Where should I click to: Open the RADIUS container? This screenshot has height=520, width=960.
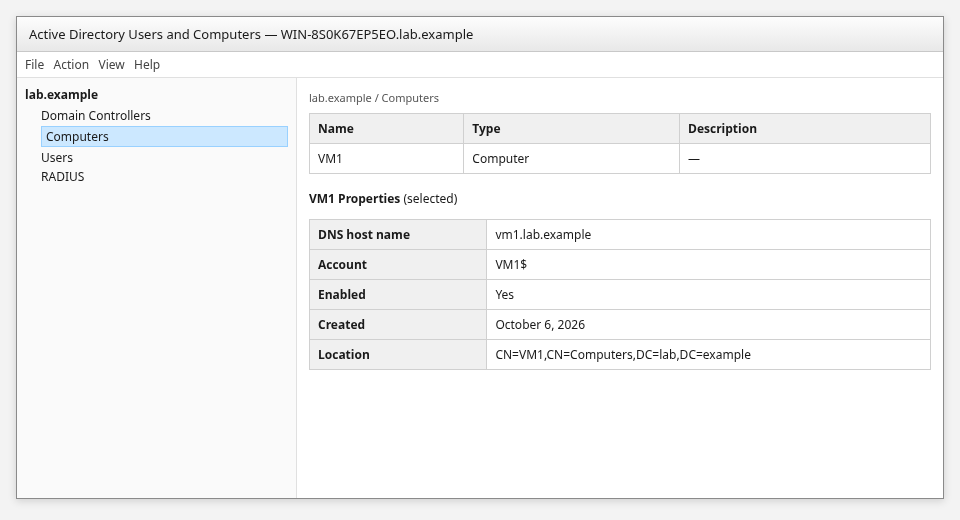click(x=62, y=176)
